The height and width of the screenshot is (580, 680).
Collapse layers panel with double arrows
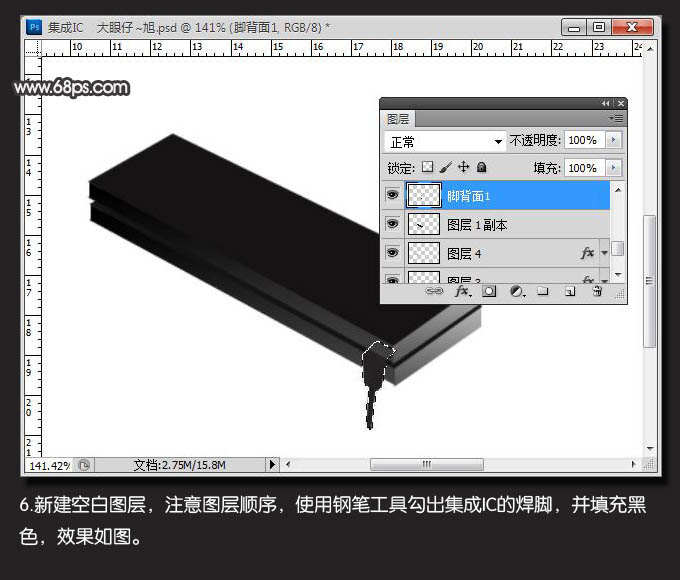tap(605, 103)
